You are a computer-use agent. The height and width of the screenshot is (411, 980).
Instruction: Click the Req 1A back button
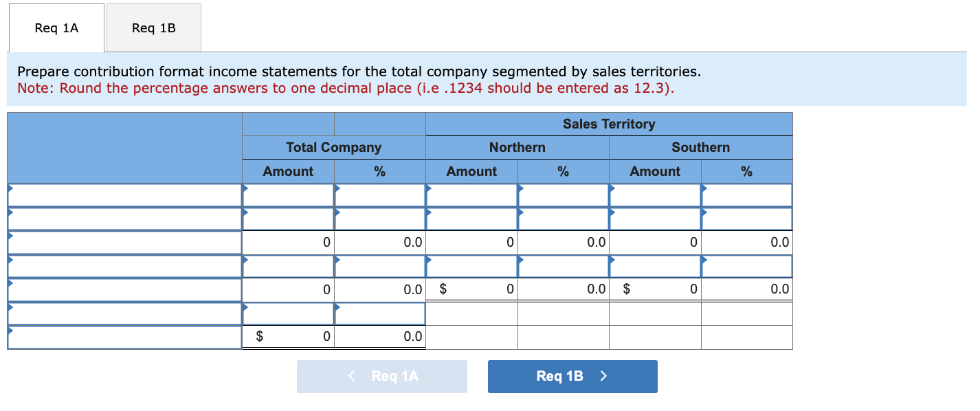381,376
